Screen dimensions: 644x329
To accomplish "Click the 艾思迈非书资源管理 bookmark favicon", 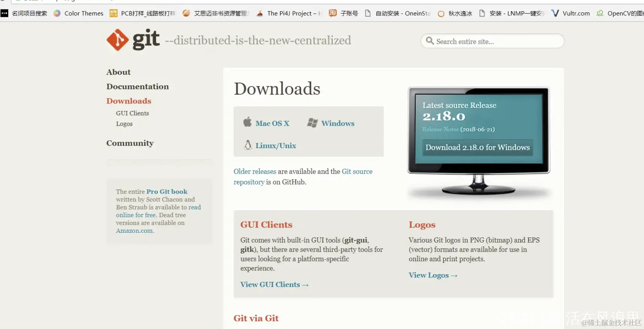I will [x=186, y=13].
